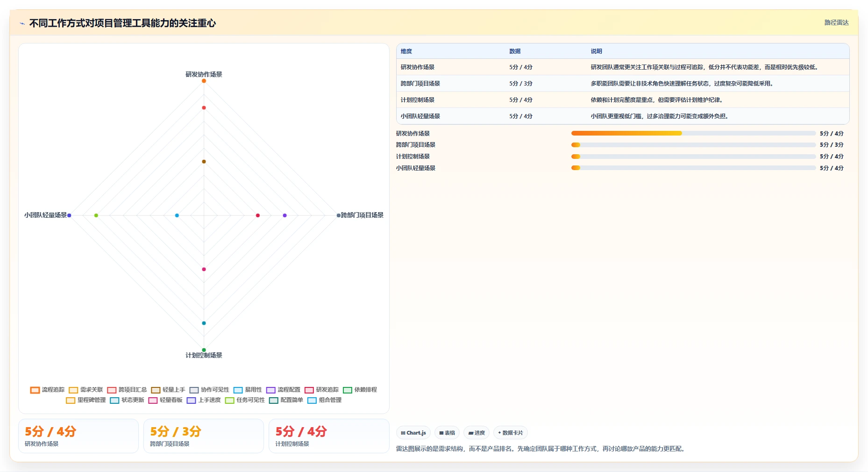Image resolution: width=868 pixels, height=472 pixels.
Task: Click the 路径雷达 label in header
Action: point(836,22)
